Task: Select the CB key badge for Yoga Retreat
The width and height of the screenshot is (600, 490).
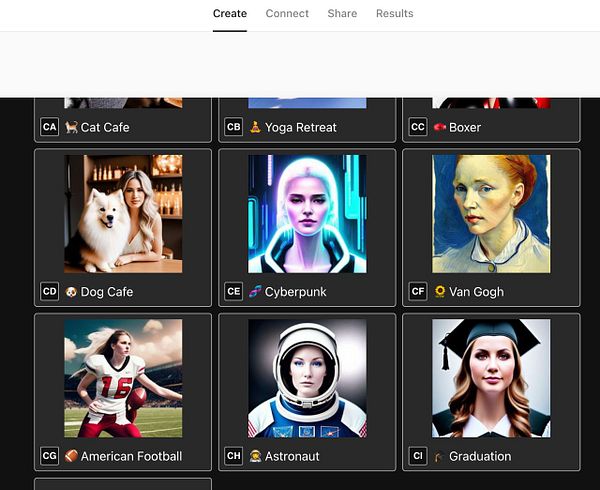Action: [x=234, y=127]
